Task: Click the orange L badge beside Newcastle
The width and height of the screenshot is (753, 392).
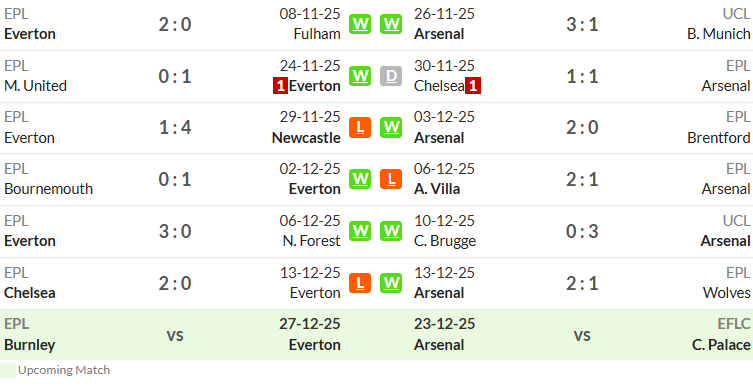Action: 360,127
